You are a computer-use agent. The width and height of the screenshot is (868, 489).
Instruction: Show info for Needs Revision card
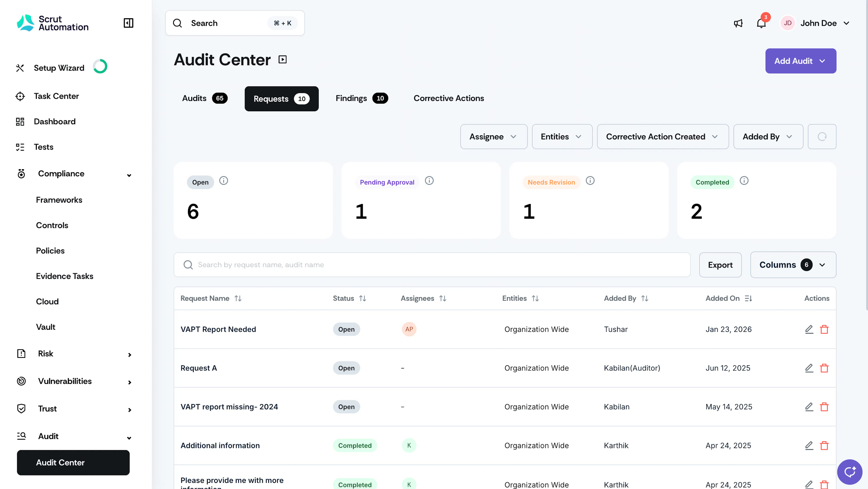(x=590, y=181)
